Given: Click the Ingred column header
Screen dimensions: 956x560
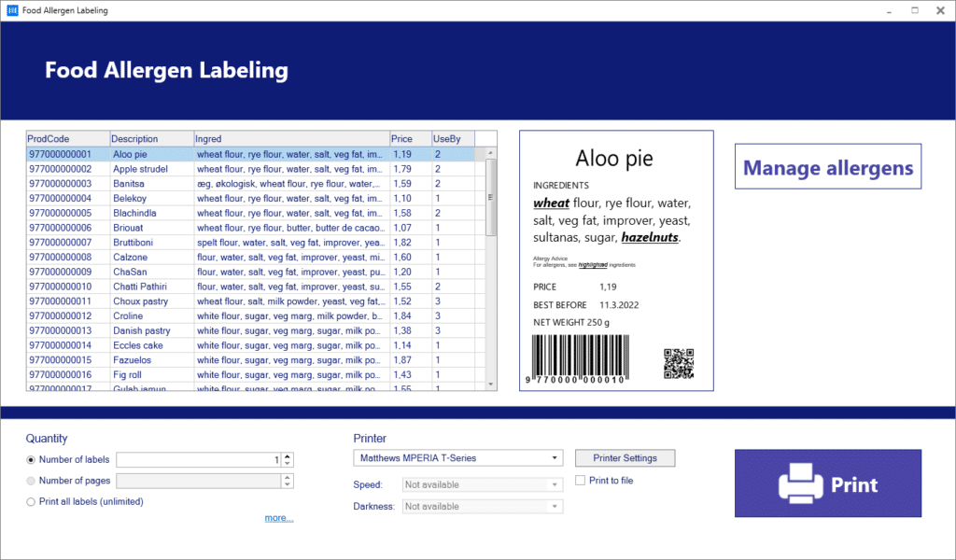Looking at the screenshot, I should [x=292, y=139].
